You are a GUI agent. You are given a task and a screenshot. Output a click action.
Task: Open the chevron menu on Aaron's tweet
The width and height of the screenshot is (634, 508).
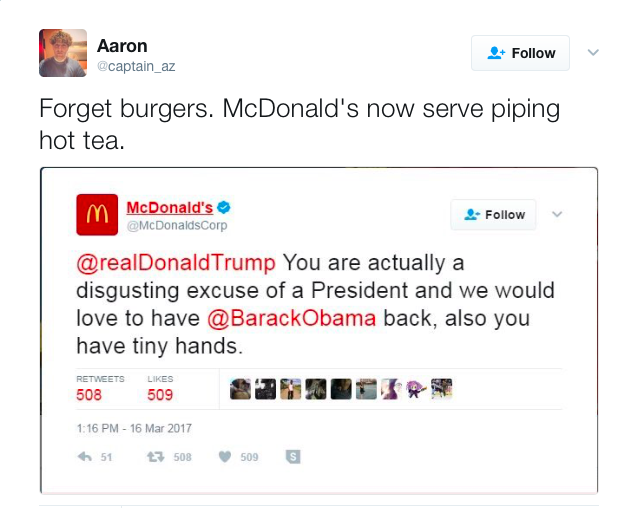click(x=593, y=53)
